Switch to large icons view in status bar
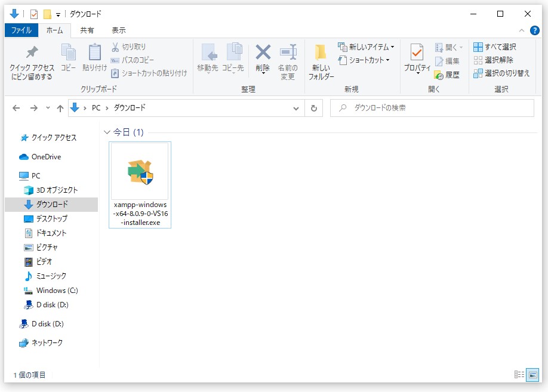Screen dimensions: 548x392 click(532, 375)
